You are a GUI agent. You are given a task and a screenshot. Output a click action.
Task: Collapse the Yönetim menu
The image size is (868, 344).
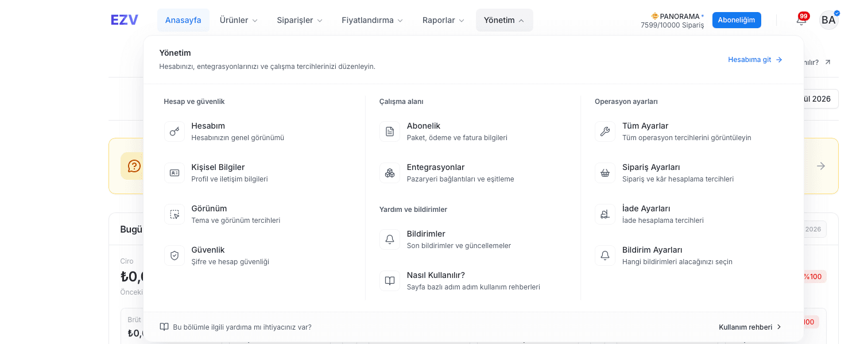pyautogui.click(x=504, y=20)
